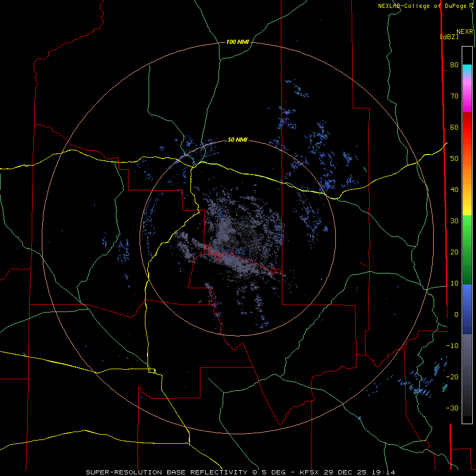Click the NEXR label above the color scale
The image size is (476, 476).
[x=465, y=32]
